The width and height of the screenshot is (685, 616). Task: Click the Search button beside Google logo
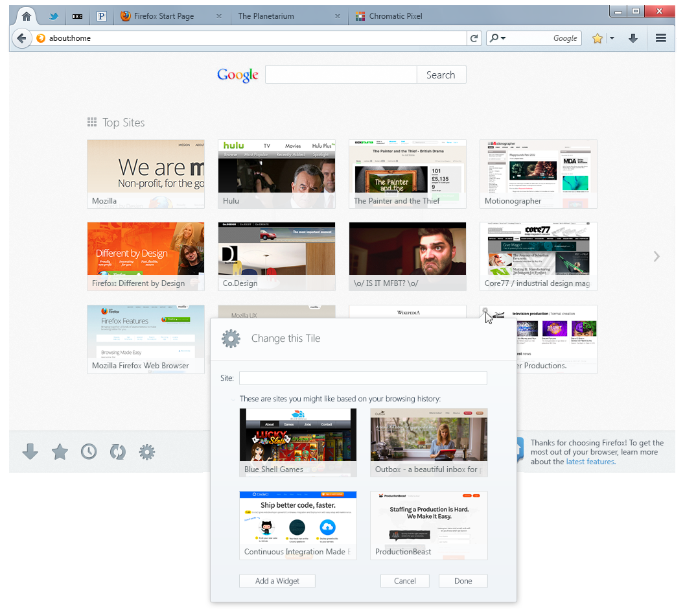[x=441, y=75]
